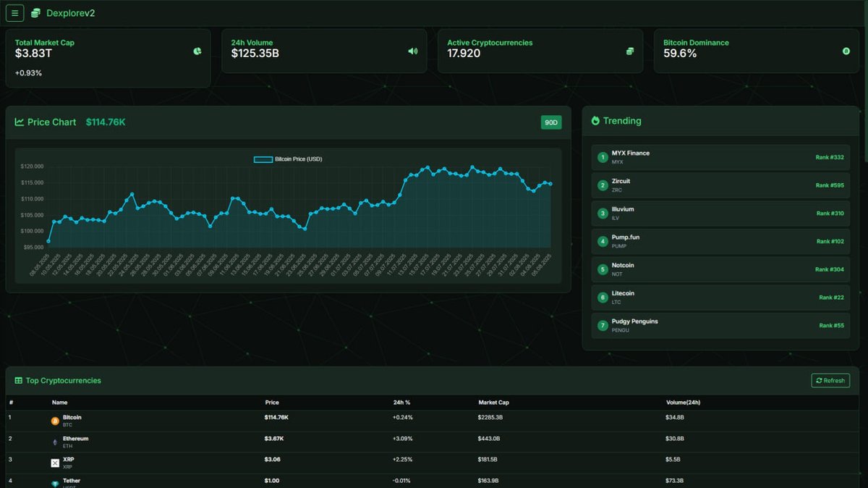
Task: Click Bitcoin's +0.24% change value
Action: click(402, 418)
